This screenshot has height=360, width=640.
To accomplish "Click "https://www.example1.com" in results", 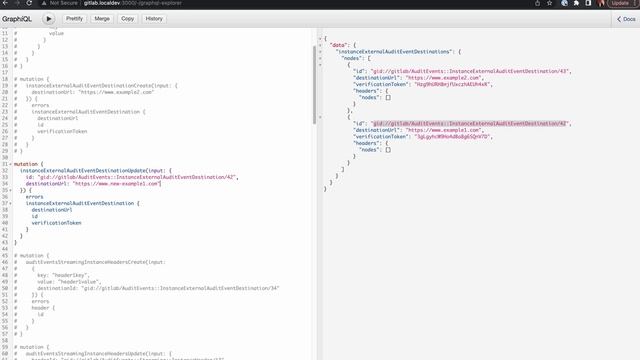I will 444,130.
